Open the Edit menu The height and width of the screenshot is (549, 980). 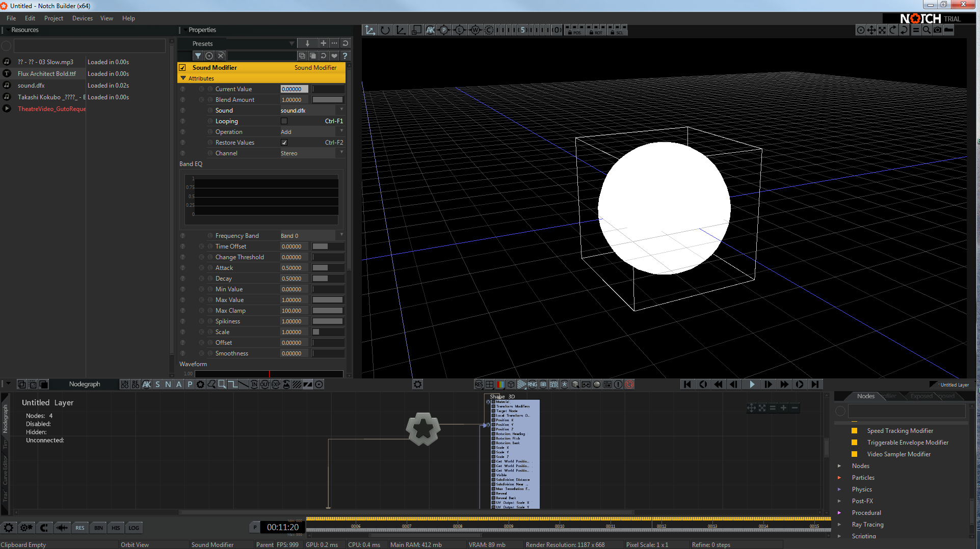coord(30,18)
